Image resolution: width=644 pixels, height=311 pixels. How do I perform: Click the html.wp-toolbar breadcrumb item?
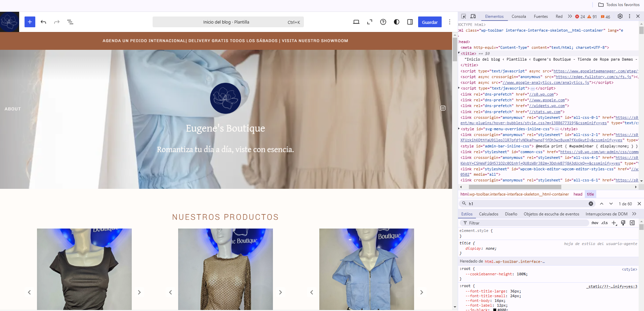(x=515, y=194)
